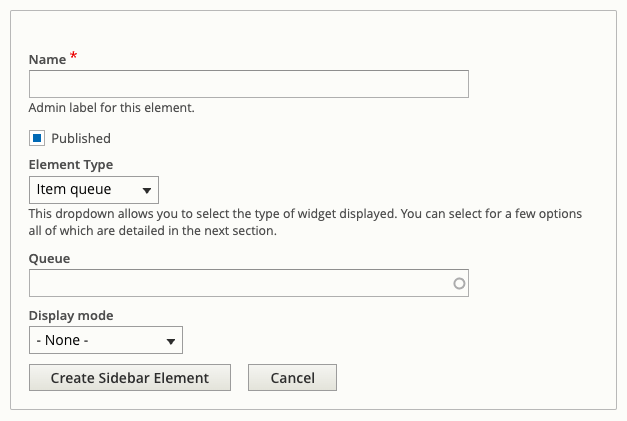Click the autocomplete circle icon in Queue field

pyautogui.click(x=459, y=283)
